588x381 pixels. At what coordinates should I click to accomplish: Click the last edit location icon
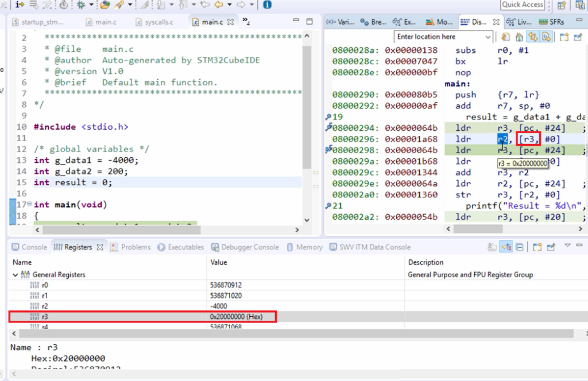click(x=205, y=5)
